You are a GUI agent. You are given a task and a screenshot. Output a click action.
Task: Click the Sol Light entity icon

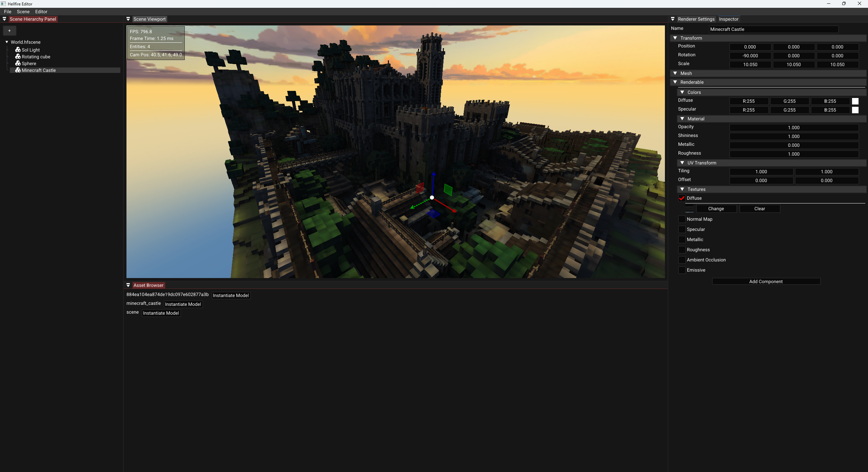[x=18, y=50]
